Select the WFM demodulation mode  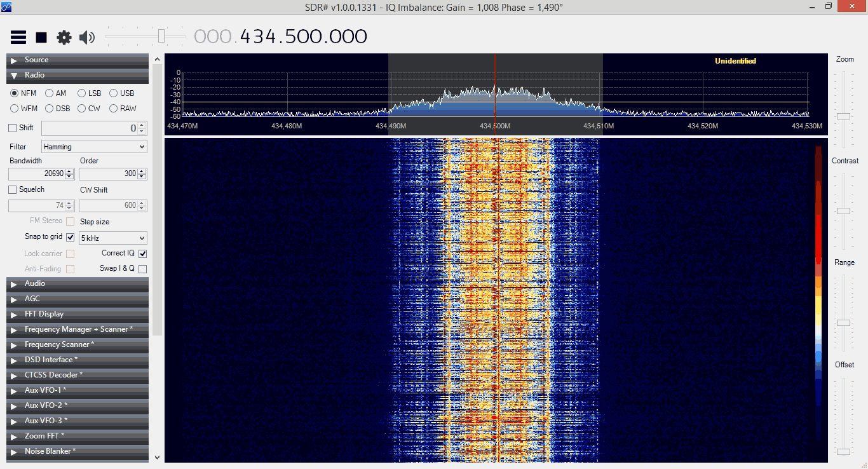coord(15,109)
